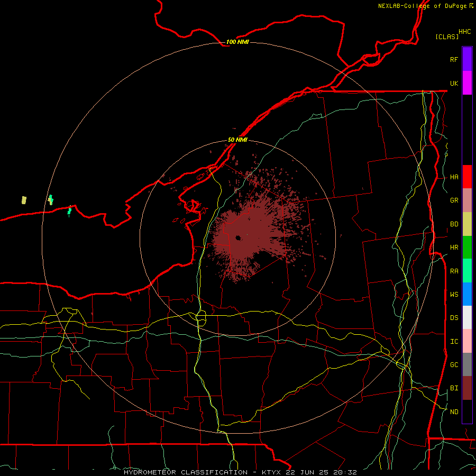476x476 pixels.
Task: Select the light pink IC ice crystals swatch
Action: point(467,341)
